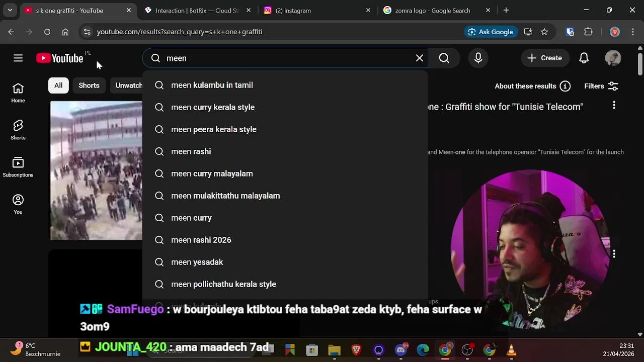Screen dimensions: 644x362
Task: Switch to the BotRix Interaction tab
Action: (x=197, y=10)
